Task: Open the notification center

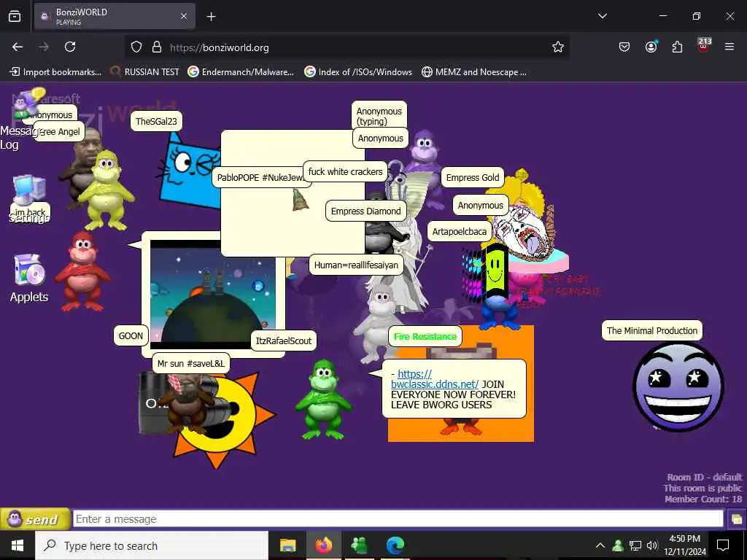Action: tap(723, 545)
